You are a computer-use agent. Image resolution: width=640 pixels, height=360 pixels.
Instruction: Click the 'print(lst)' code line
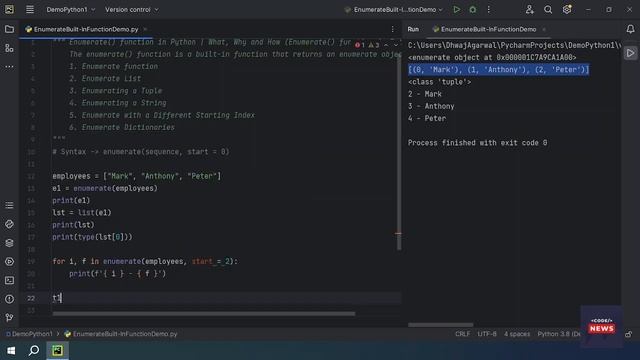point(73,225)
